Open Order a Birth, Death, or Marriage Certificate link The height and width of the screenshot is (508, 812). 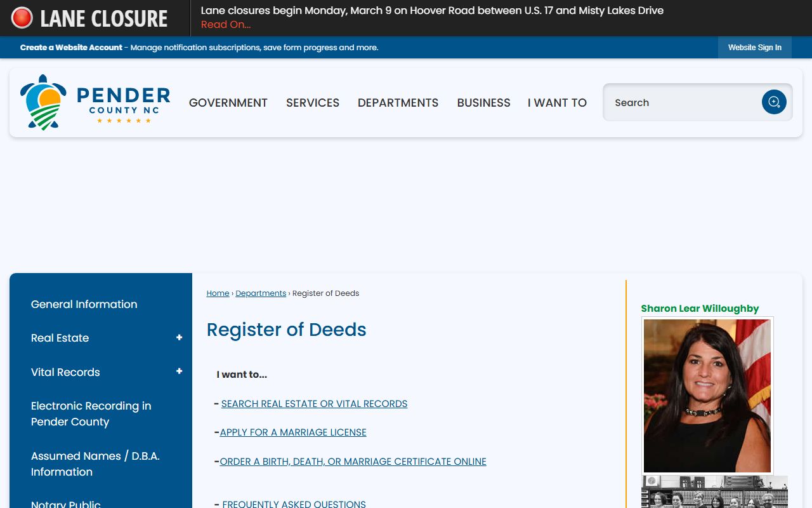click(x=353, y=462)
